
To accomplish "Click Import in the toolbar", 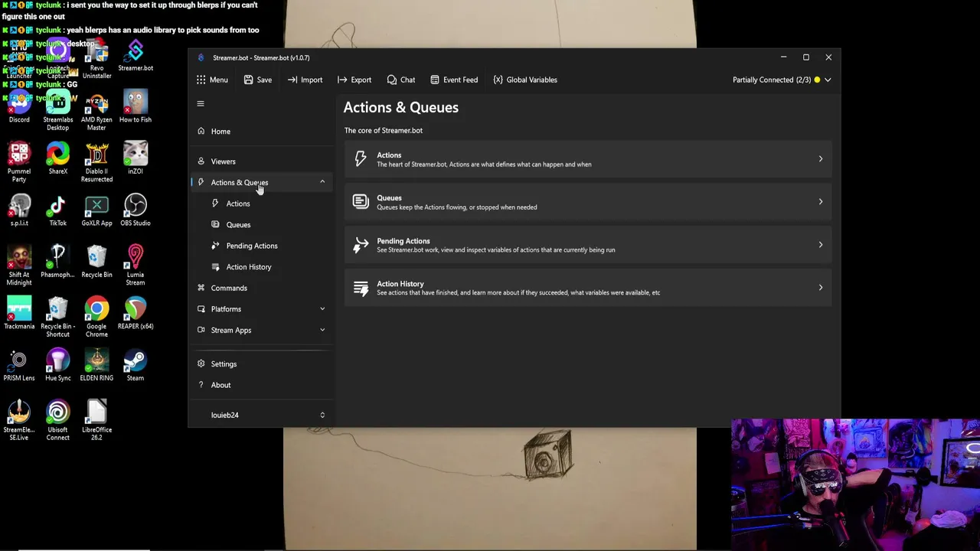I will pos(305,80).
